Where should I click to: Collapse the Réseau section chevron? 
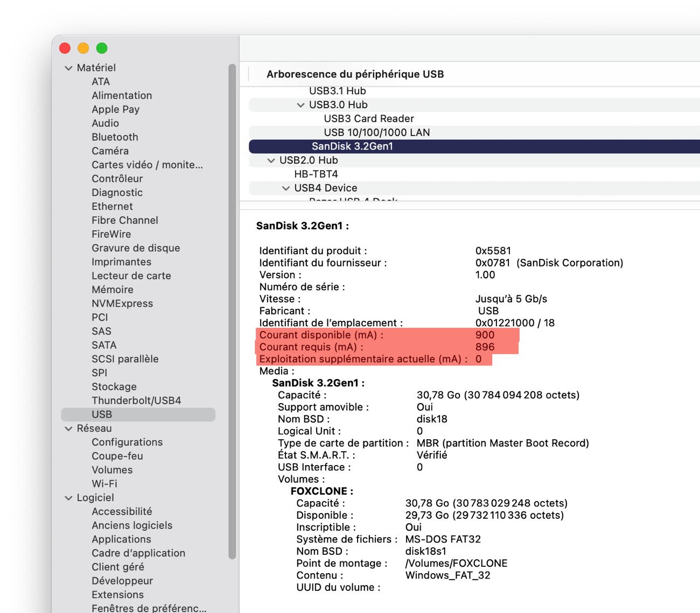tap(68, 428)
